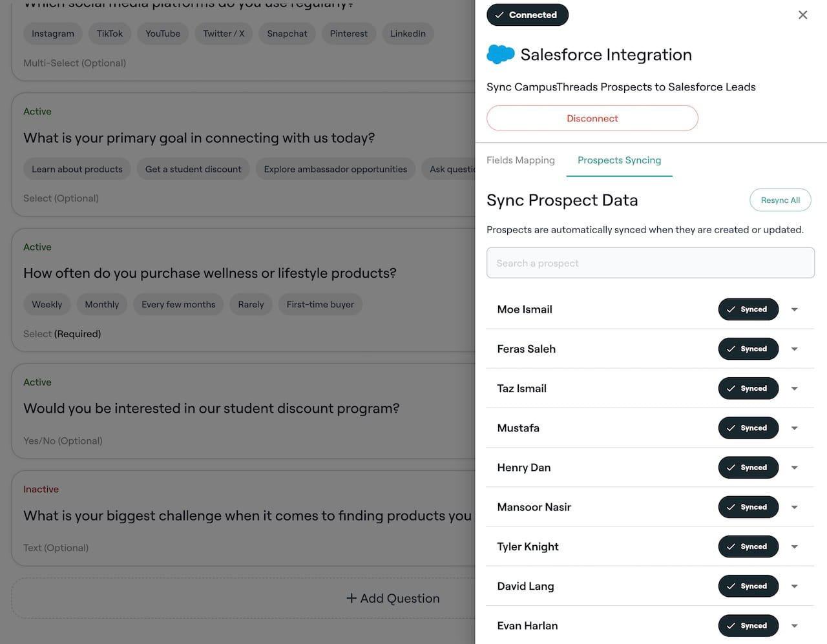Focus the Search a prospect field
The image size is (827, 644).
[x=650, y=263]
